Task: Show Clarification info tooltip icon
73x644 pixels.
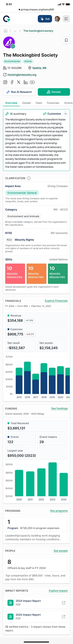Action: pyautogui.click(x=29, y=178)
